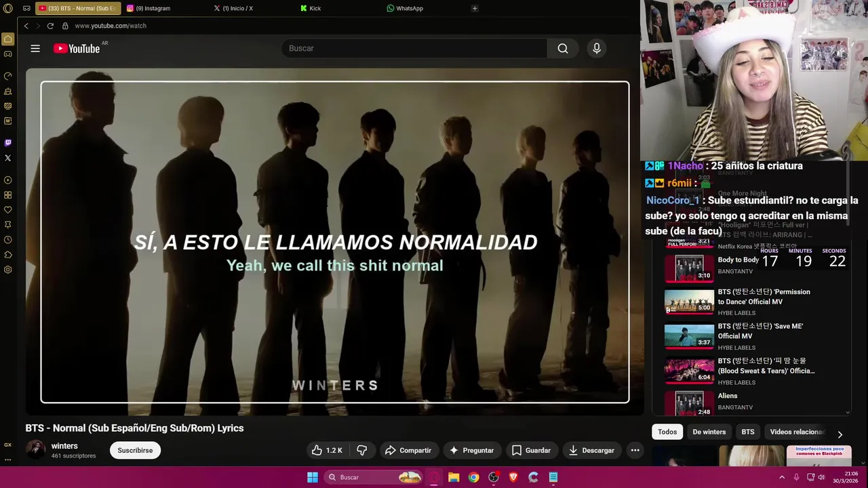The width and height of the screenshot is (868, 488).
Task: Open the winters channel name link
Action: click(x=64, y=446)
